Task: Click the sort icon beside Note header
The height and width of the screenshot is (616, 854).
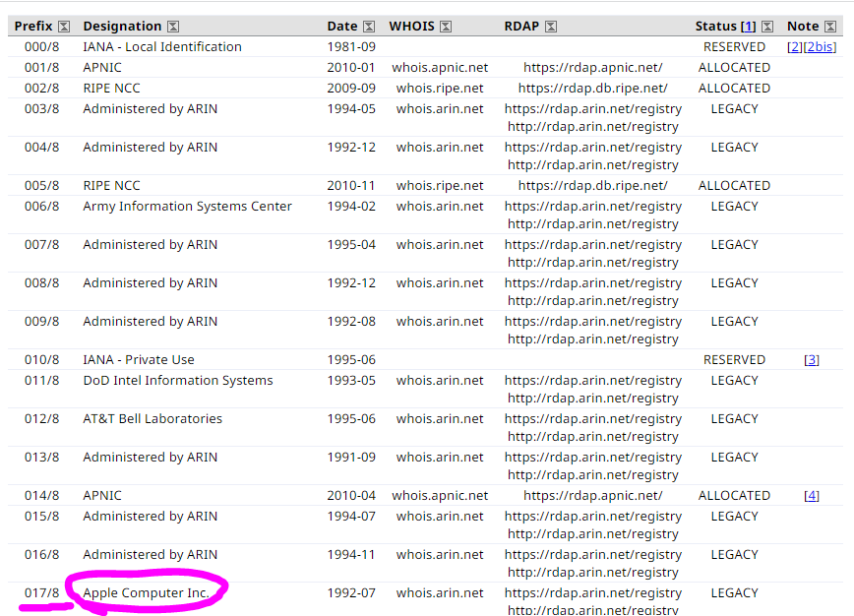Action: [830, 27]
